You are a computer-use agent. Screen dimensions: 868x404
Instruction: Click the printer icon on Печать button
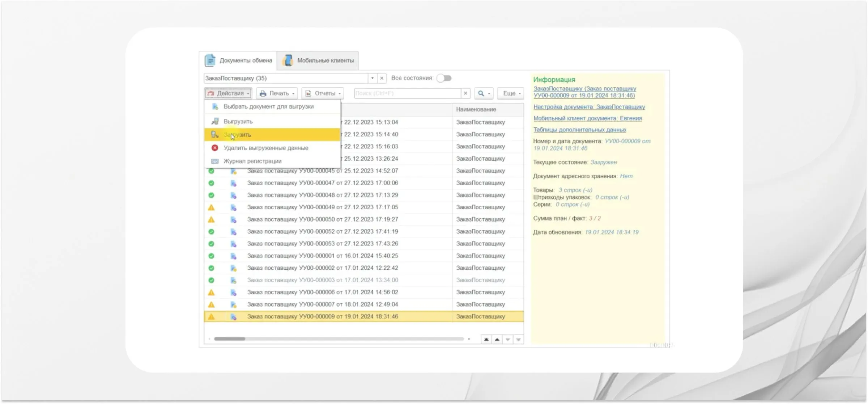click(x=263, y=93)
